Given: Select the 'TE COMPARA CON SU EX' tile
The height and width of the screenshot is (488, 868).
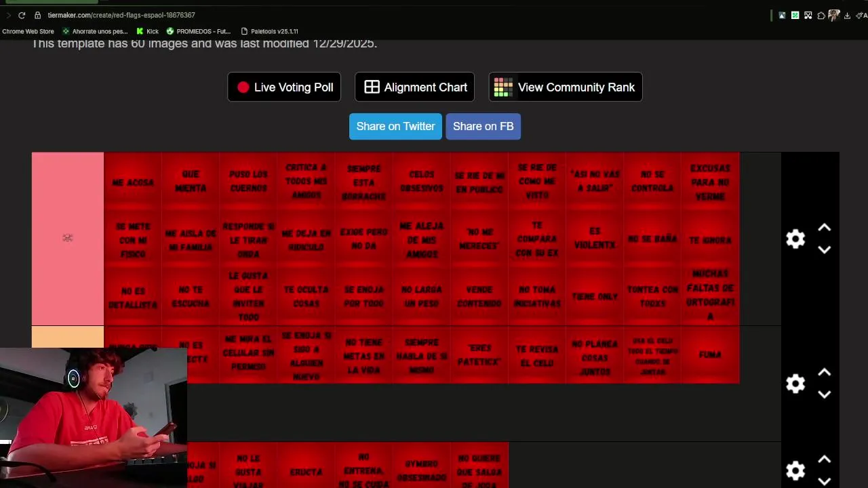Looking at the screenshot, I should (x=537, y=239).
